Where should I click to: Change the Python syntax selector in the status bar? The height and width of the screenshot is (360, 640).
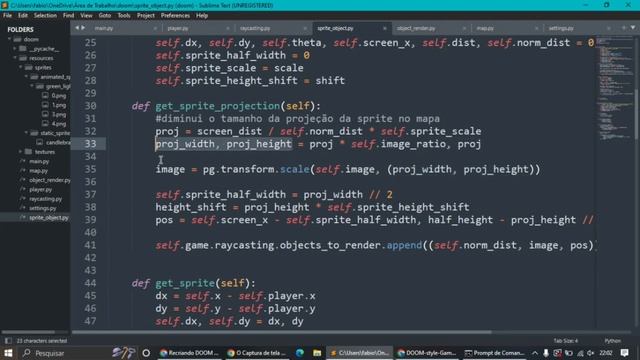(612, 340)
